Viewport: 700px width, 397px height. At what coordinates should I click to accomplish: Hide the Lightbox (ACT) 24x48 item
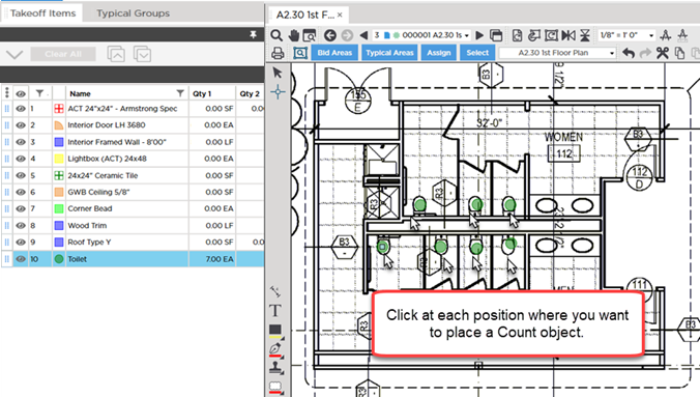point(21,159)
